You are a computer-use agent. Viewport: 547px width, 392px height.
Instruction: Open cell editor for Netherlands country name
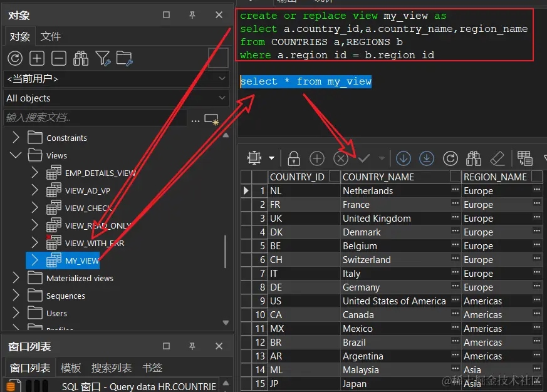455,189
